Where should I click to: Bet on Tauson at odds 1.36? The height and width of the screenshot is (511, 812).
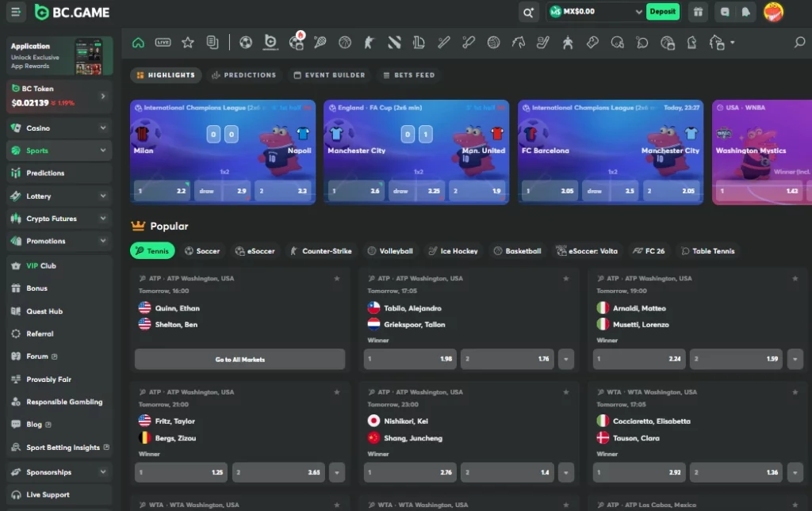[736, 472]
